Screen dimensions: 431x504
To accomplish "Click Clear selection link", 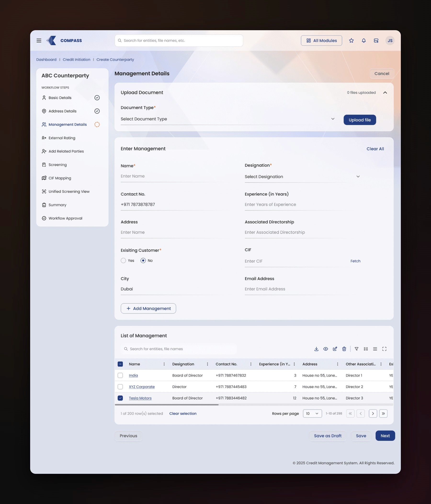I will [x=183, y=413].
